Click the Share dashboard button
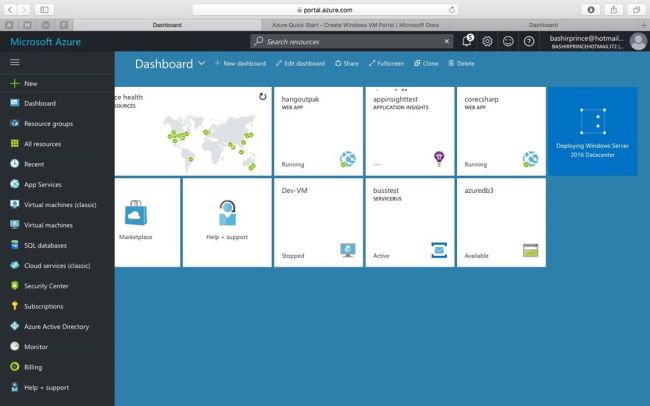Image resolution: width=650 pixels, height=406 pixels. (347, 63)
